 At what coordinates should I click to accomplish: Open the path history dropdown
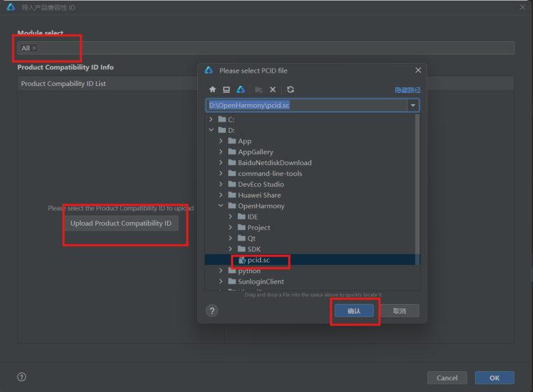click(413, 106)
